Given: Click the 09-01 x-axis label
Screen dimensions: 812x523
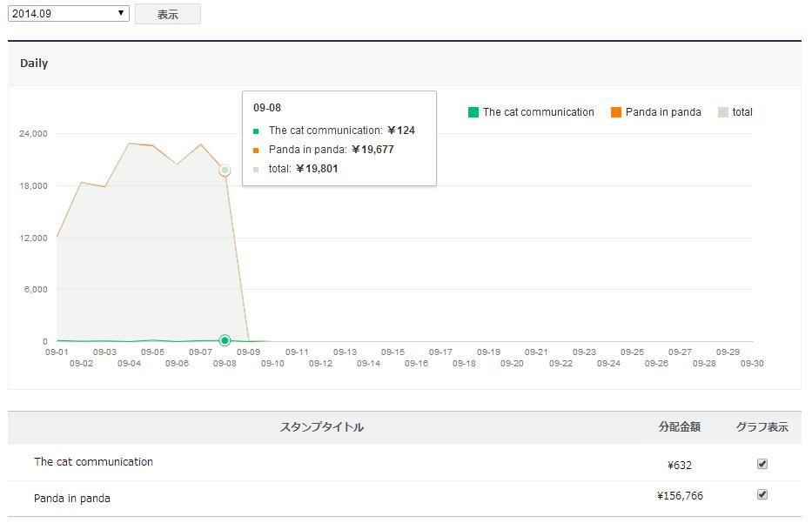Looking at the screenshot, I should [x=57, y=352].
